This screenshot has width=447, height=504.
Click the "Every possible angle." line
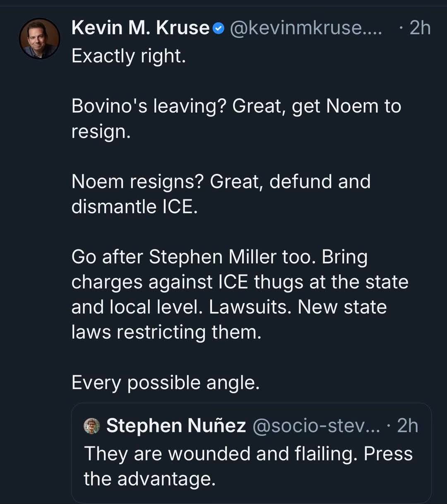[x=166, y=382]
